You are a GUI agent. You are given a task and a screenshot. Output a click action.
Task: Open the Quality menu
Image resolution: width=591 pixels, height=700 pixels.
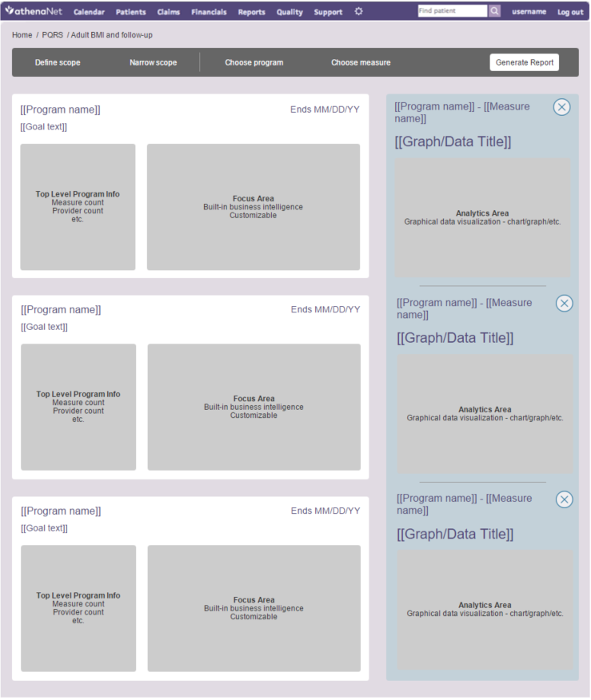pos(290,12)
